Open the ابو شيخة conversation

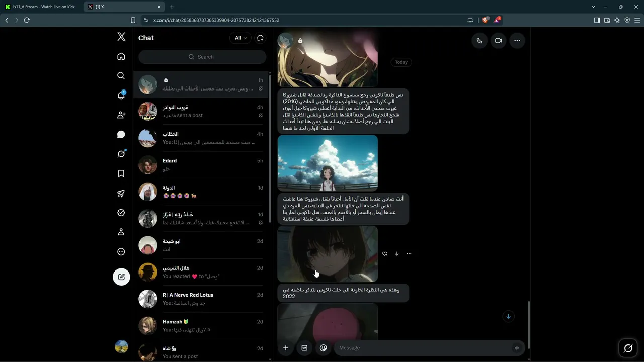[202, 245]
